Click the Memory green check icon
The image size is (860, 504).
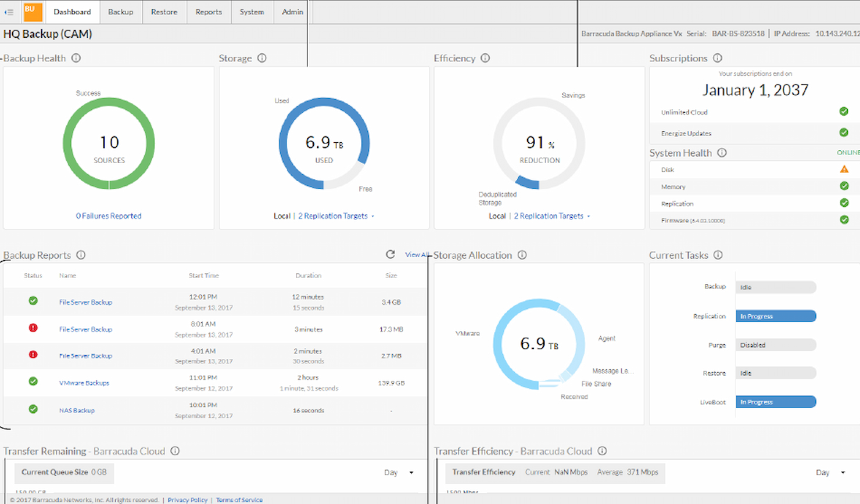click(844, 186)
